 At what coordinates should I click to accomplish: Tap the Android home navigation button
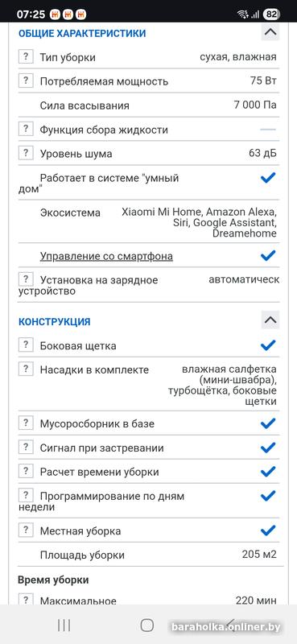(147, 625)
